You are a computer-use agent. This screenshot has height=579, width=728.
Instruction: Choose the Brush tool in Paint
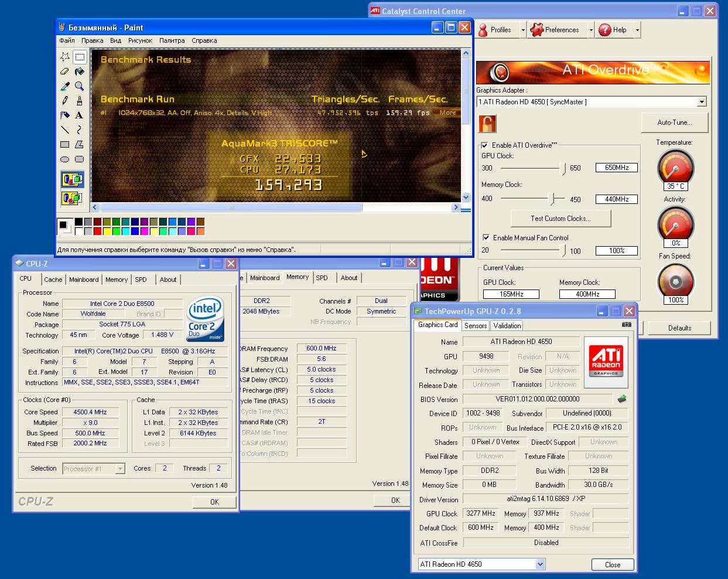pyautogui.click(x=80, y=101)
